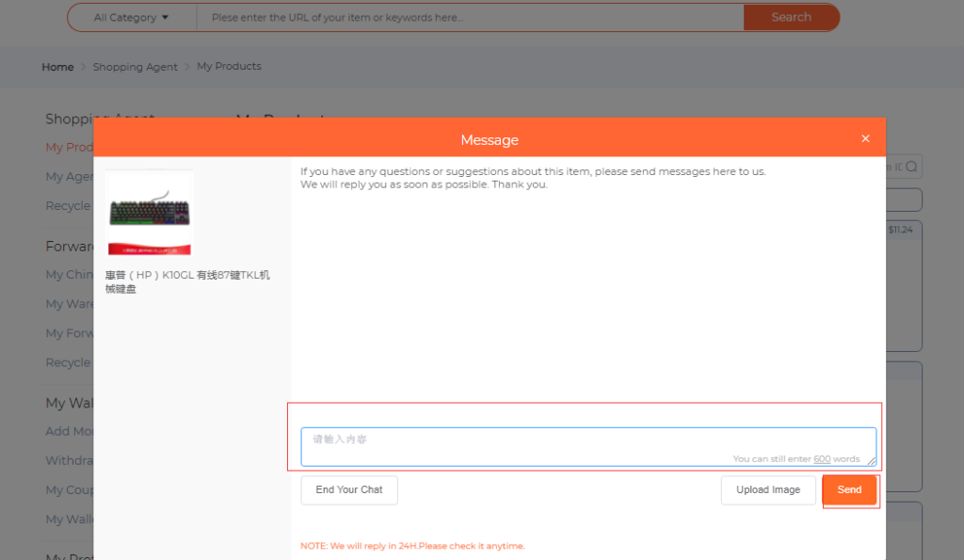Click the Recycle sidebar item
The width and height of the screenshot is (964, 560).
[x=68, y=205]
